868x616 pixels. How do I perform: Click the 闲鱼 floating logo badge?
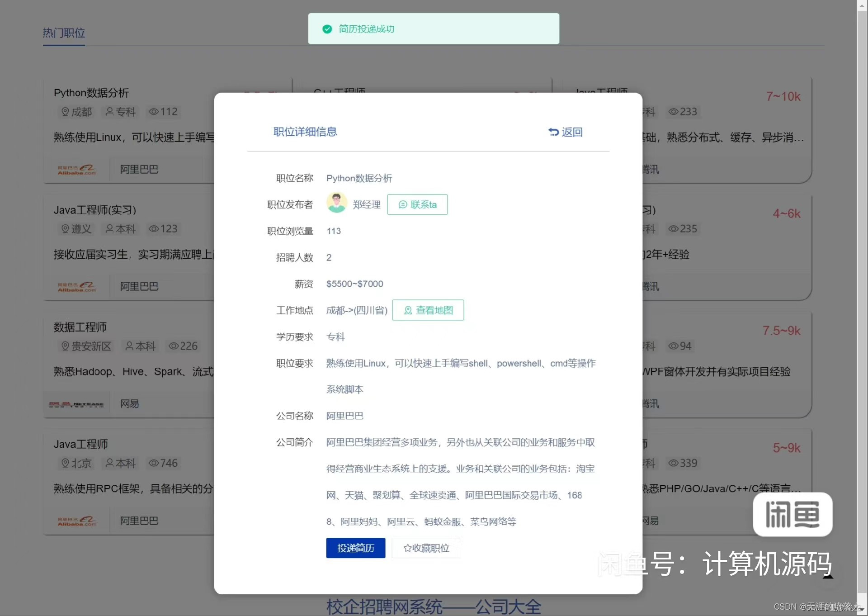792,514
